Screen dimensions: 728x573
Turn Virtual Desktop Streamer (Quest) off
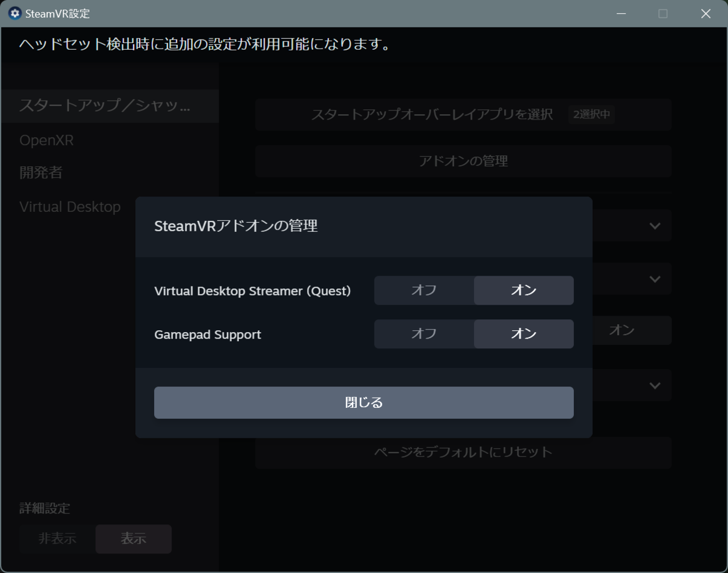pyautogui.click(x=424, y=290)
